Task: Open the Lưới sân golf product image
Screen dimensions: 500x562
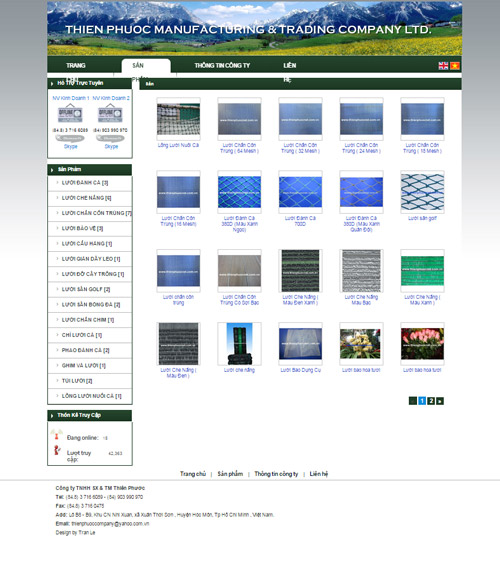Action: [x=422, y=192]
